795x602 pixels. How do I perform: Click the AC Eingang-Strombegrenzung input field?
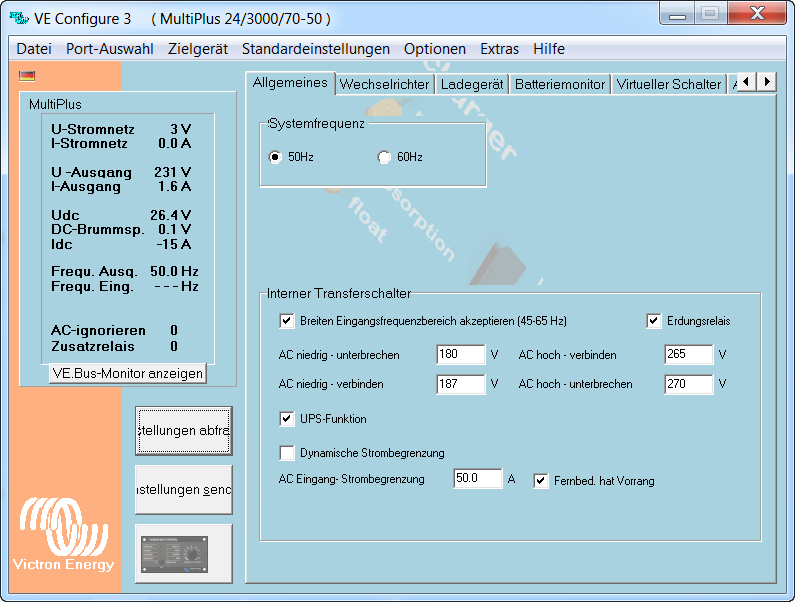click(x=476, y=479)
